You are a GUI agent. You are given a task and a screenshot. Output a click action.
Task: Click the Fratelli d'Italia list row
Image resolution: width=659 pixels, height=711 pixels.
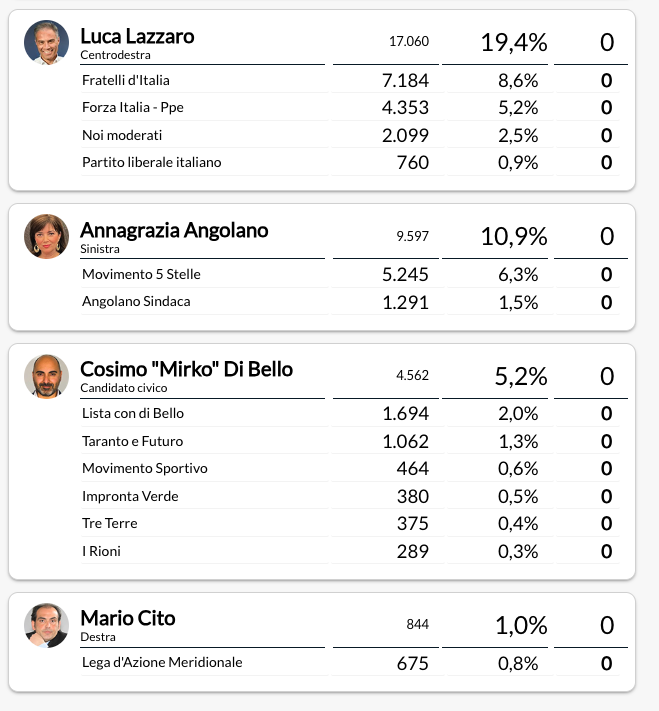click(x=350, y=80)
